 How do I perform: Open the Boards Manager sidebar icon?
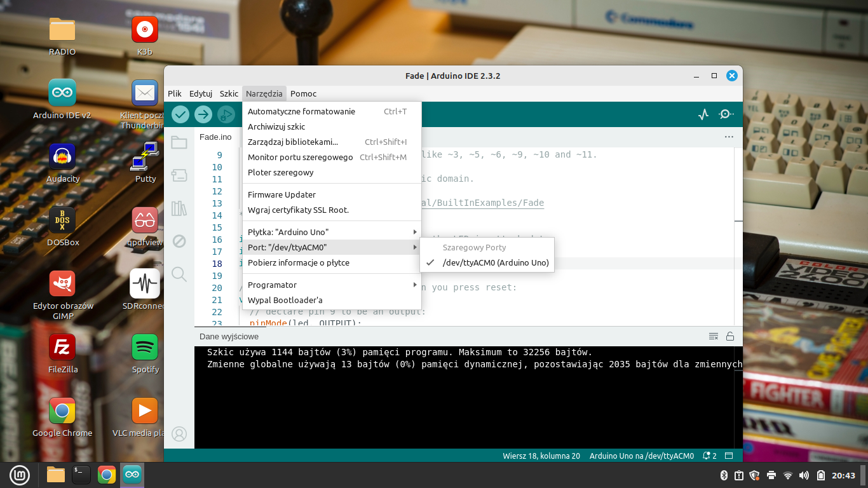(179, 175)
